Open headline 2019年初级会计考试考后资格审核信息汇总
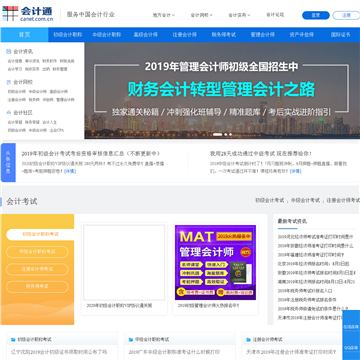This screenshot has height=360, width=360. (91, 154)
